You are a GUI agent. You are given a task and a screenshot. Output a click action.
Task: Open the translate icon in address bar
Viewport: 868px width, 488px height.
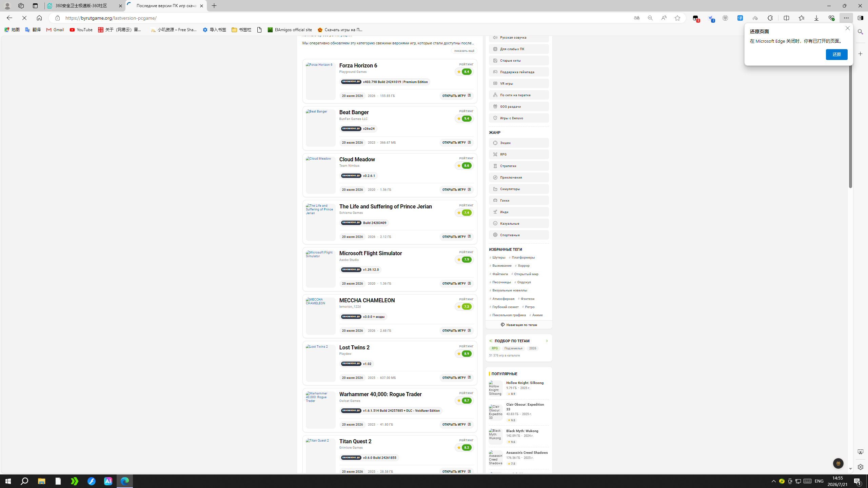click(x=636, y=18)
